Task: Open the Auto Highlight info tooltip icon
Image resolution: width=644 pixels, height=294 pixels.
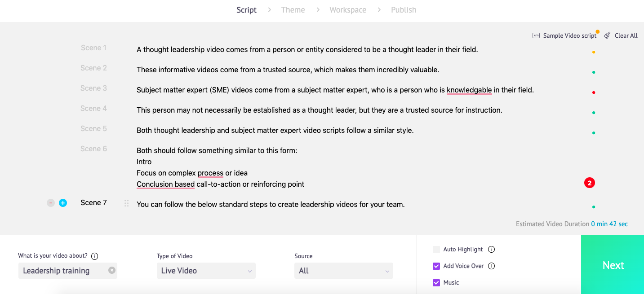Action: coord(491,249)
